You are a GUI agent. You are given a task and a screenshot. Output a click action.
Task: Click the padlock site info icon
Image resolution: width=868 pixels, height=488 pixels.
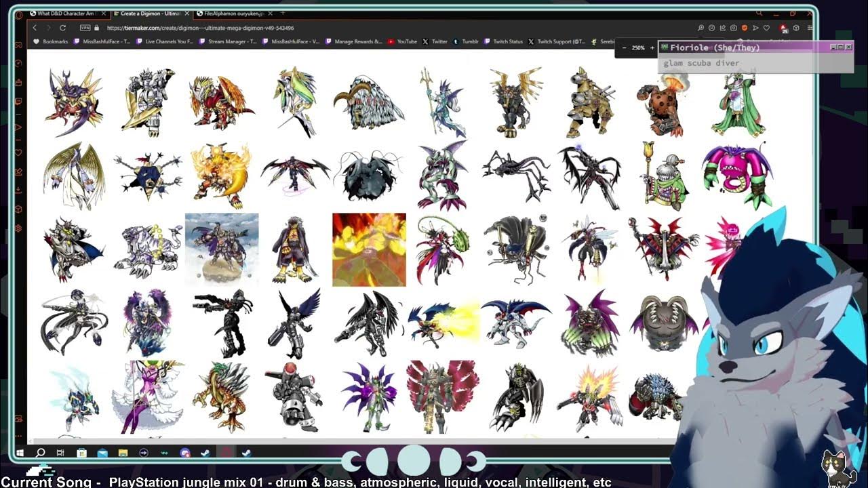pos(97,28)
